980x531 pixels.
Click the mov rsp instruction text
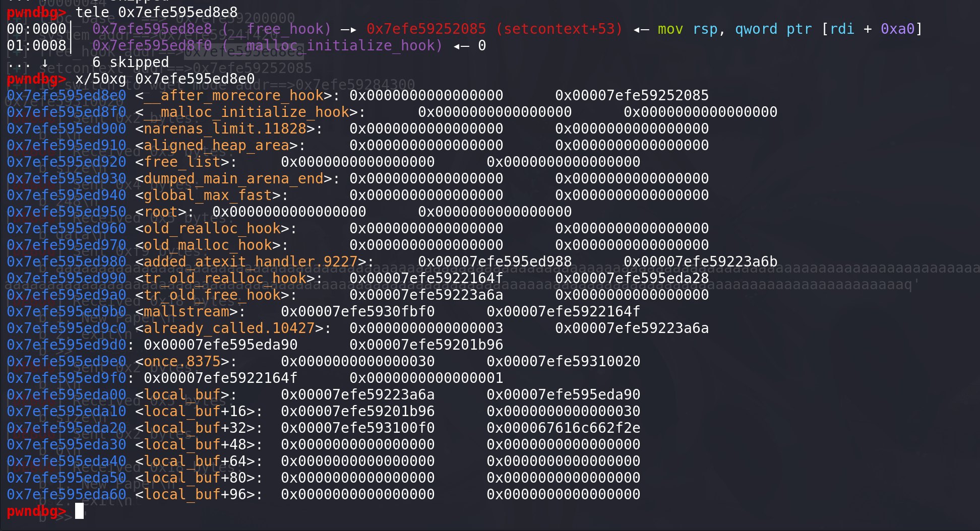click(x=790, y=29)
